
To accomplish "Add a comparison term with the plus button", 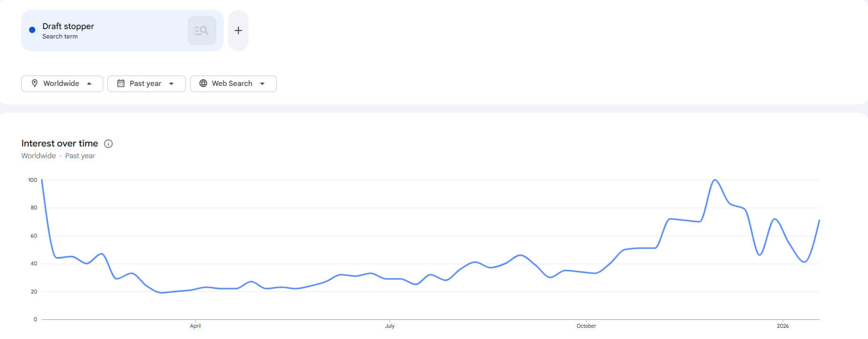I will (238, 31).
